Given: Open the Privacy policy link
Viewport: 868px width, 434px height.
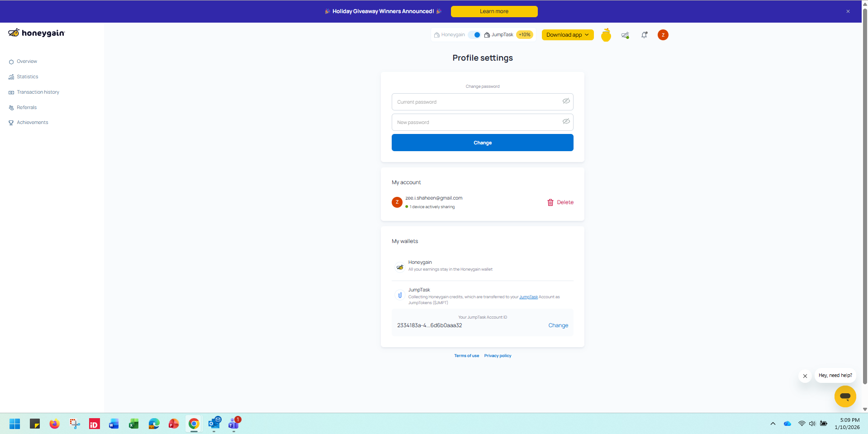Looking at the screenshot, I should (498, 356).
